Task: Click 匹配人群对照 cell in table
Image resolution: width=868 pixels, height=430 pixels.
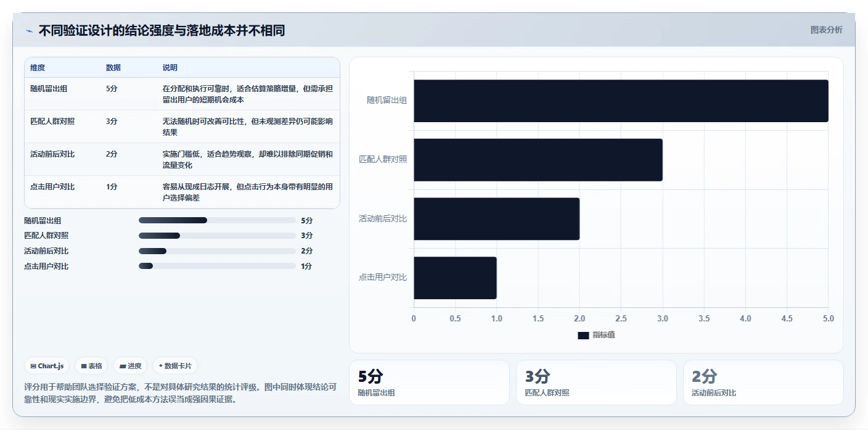Action: [x=52, y=121]
